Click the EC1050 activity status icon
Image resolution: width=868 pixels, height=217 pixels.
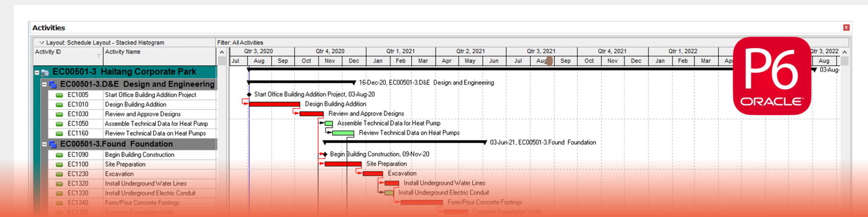click(59, 124)
